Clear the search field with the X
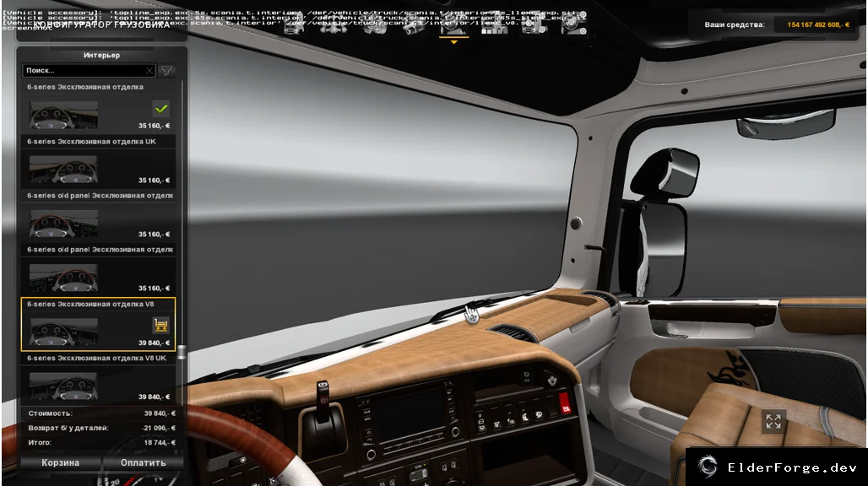The width and height of the screenshot is (868, 486). click(x=149, y=71)
